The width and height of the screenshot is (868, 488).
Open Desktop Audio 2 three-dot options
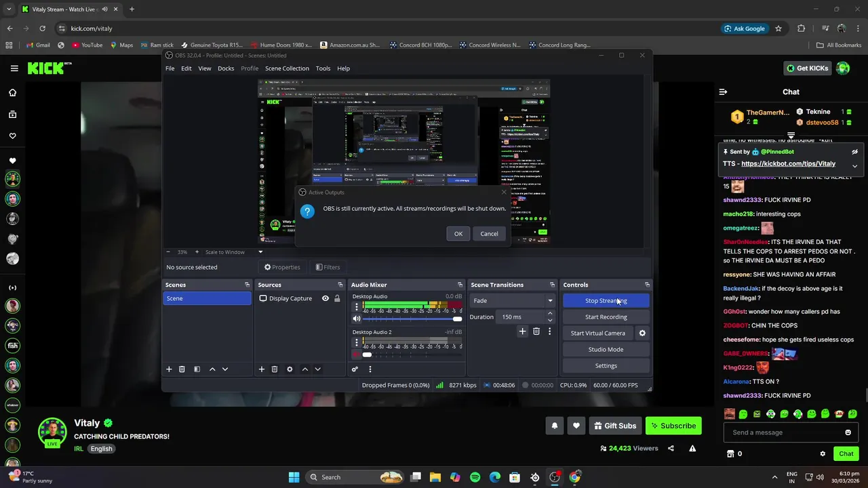[x=357, y=344]
